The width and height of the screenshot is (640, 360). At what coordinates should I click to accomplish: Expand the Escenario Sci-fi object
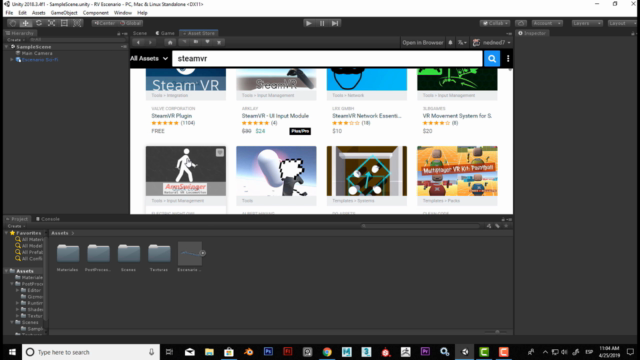[12, 60]
